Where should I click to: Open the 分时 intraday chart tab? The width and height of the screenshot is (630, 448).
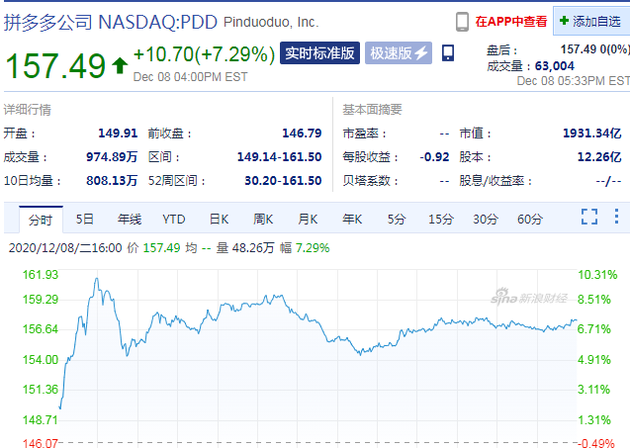click(x=41, y=219)
